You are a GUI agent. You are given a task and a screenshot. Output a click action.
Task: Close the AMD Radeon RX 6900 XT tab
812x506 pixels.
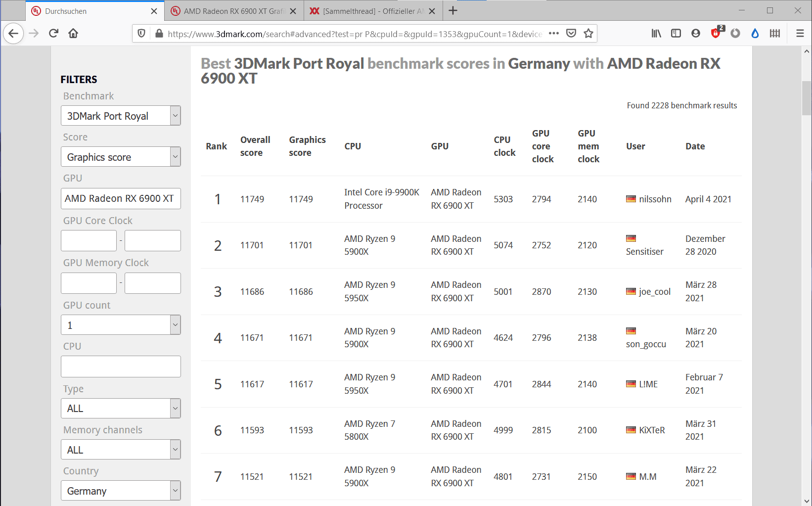pyautogui.click(x=293, y=11)
